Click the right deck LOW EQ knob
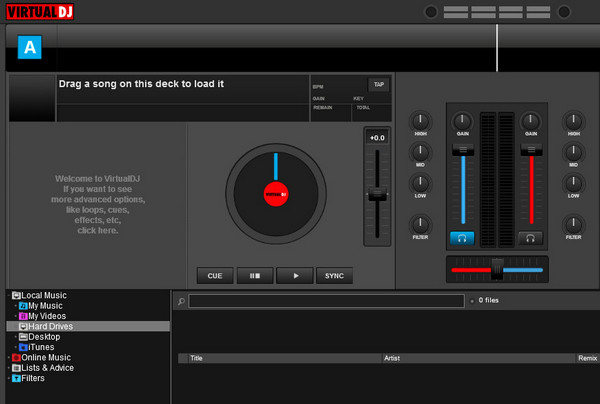 point(573,183)
